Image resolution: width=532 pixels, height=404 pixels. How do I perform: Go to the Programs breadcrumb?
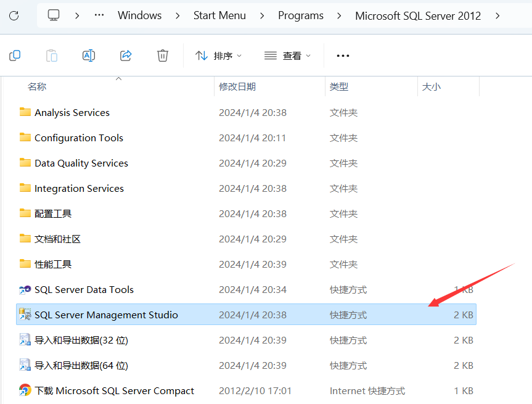(301, 15)
